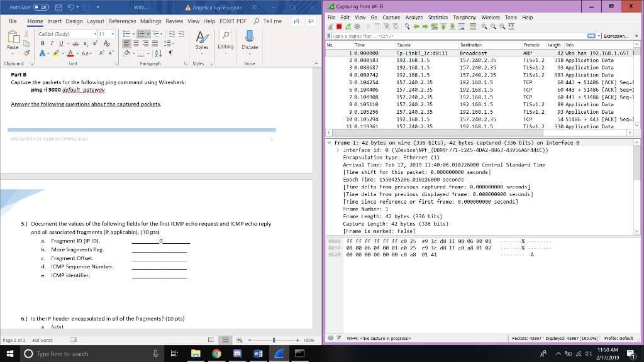Sort packets by Source column header
Viewport: 644px width, 362px height.
426,45
